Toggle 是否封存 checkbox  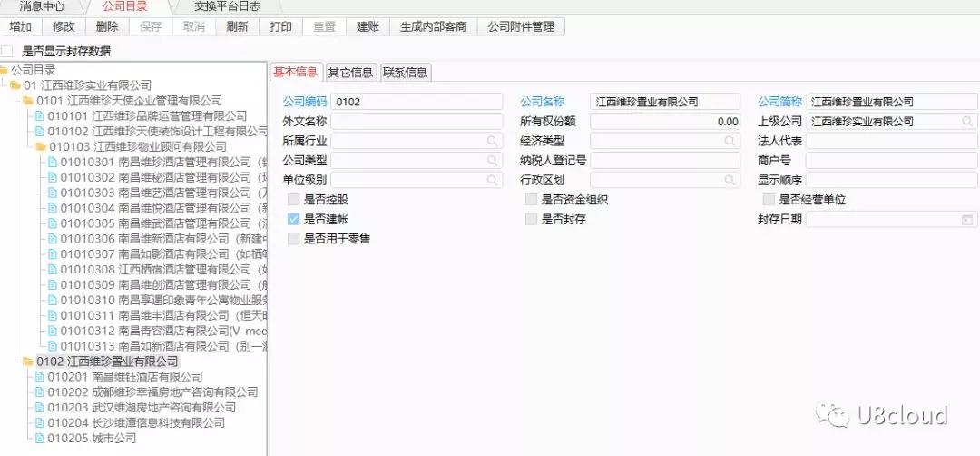point(531,219)
